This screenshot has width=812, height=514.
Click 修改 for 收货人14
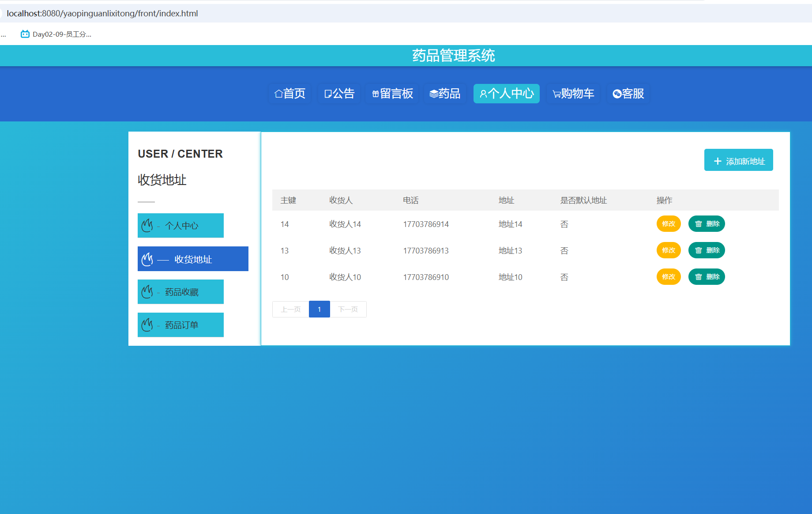669,224
